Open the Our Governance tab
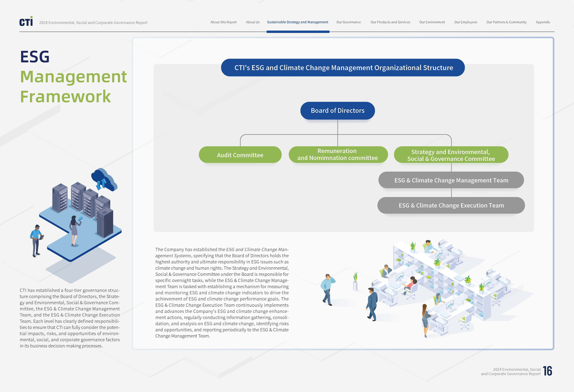The image size is (574, 392). [x=348, y=22]
